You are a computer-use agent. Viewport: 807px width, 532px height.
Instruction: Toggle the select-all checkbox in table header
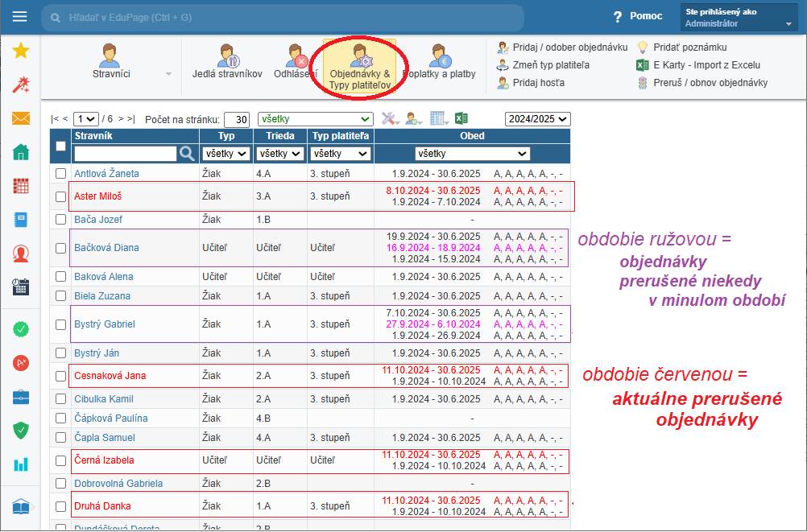(61, 146)
